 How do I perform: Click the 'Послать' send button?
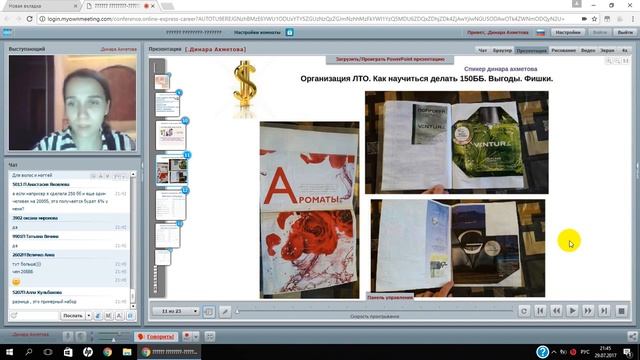(x=73, y=316)
